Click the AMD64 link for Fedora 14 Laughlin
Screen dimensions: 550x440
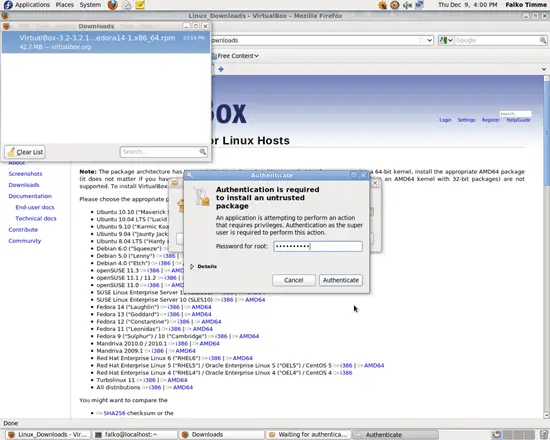coord(201,307)
